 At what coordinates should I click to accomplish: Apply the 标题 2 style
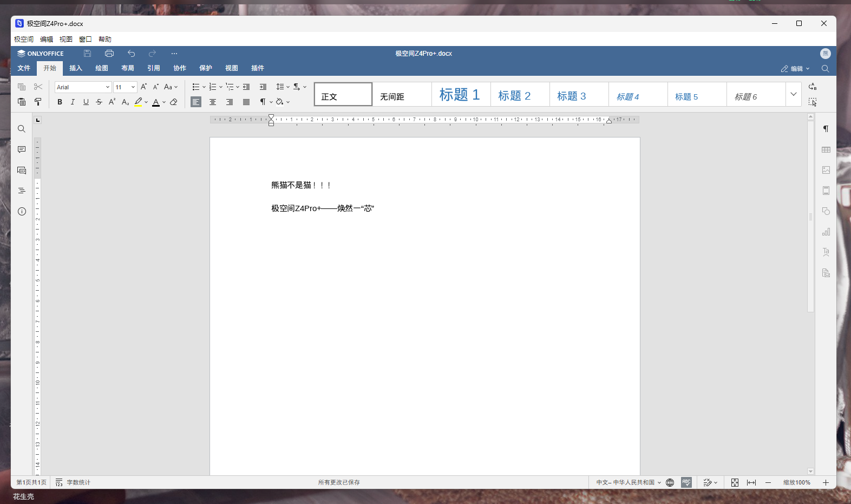click(x=520, y=94)
